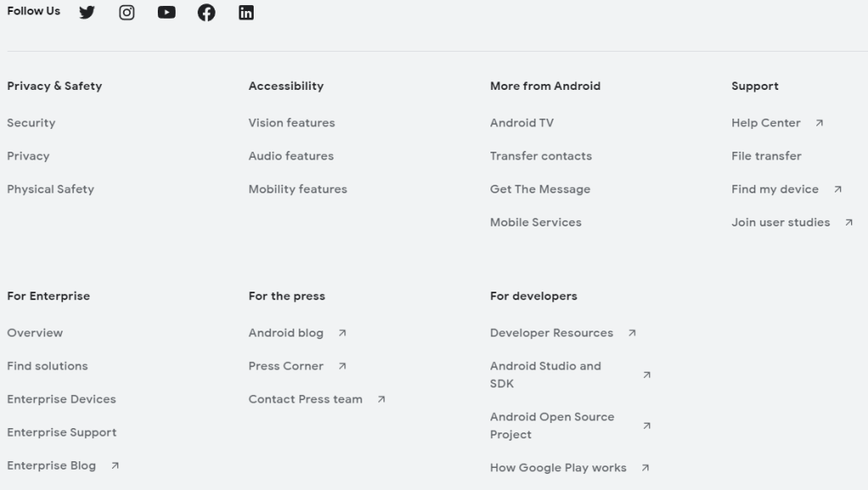Select the File transfer link
868x490 pixels.
pos(766,156)
